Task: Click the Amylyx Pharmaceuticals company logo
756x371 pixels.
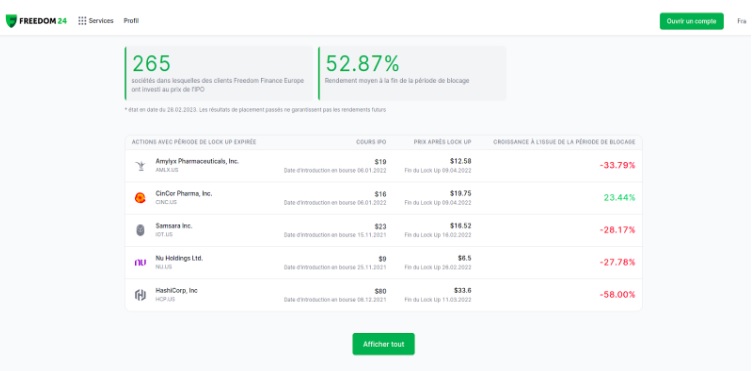Action: [140, 166]
